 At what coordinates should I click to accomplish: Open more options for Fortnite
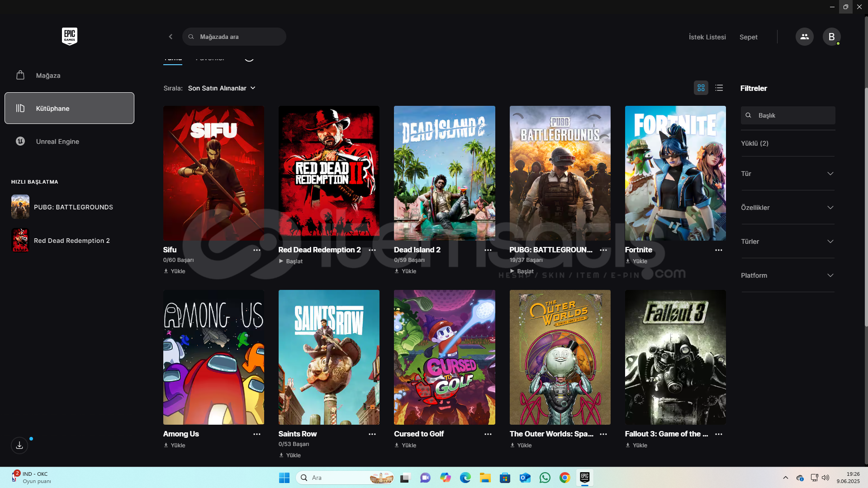[719, 250]
